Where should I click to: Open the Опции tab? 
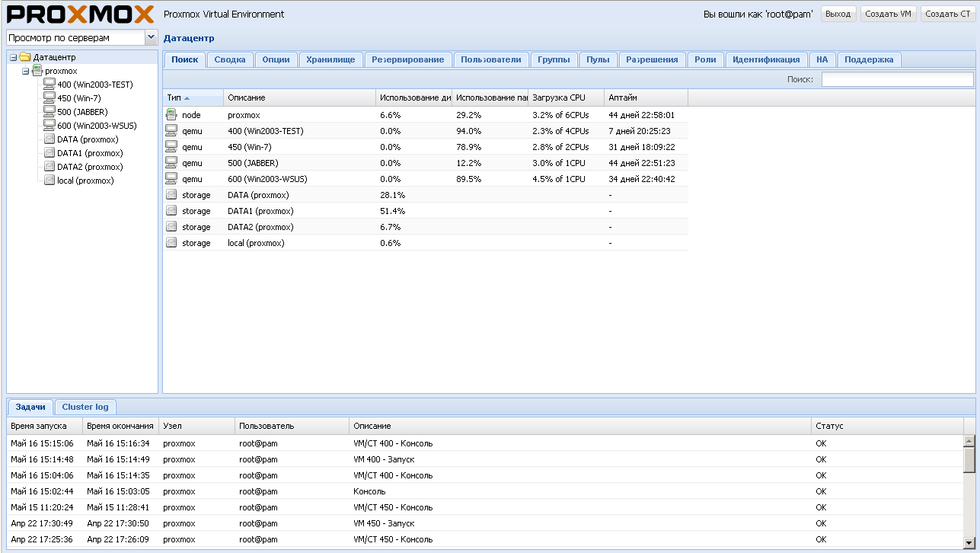276,59
